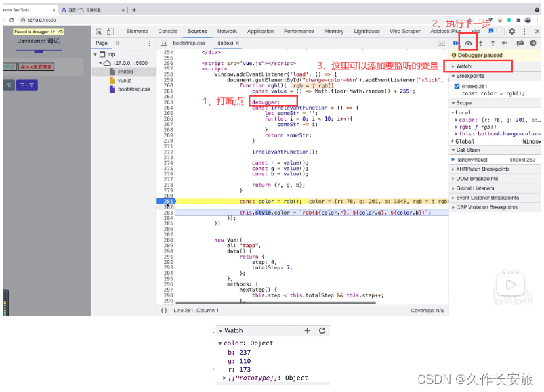Open more navigator tabs chevron
Image resolution: width=544 pixels, height=392 pixels.
click(x=118, y=43)
